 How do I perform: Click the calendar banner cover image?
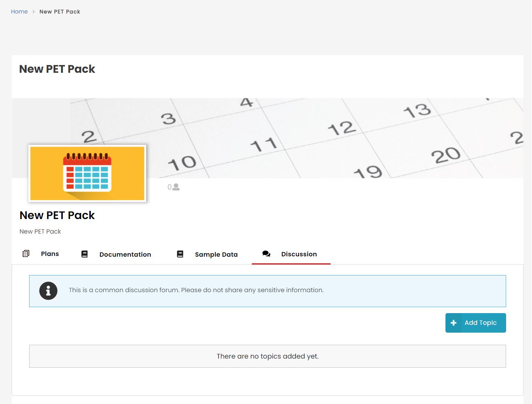pyautogui.click(x=319, y=135)
